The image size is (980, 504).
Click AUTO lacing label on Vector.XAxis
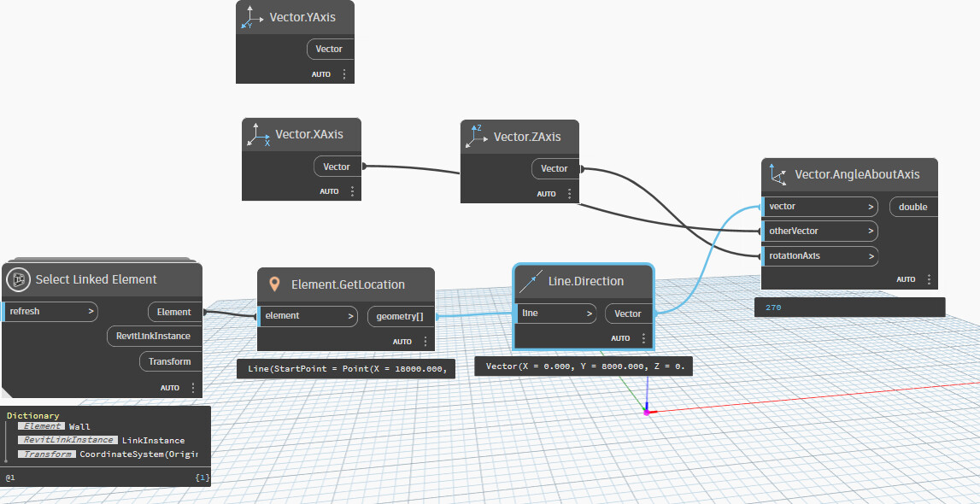click(330, 191)
